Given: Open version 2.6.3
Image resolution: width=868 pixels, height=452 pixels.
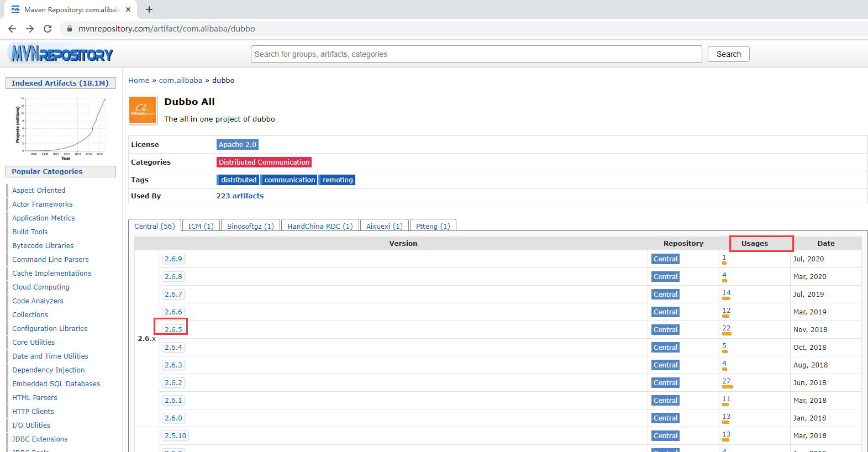Looking at the screenshot, I should point(173,365).
